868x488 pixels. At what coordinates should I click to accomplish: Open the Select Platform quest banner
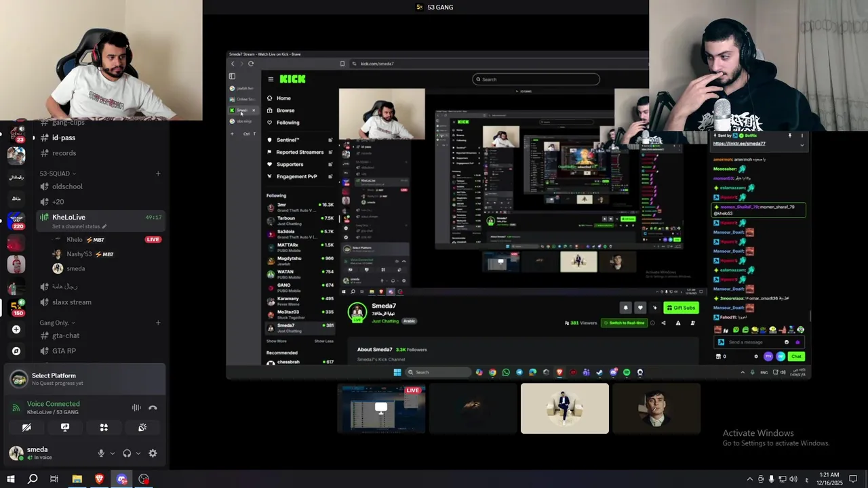(85, 379)
